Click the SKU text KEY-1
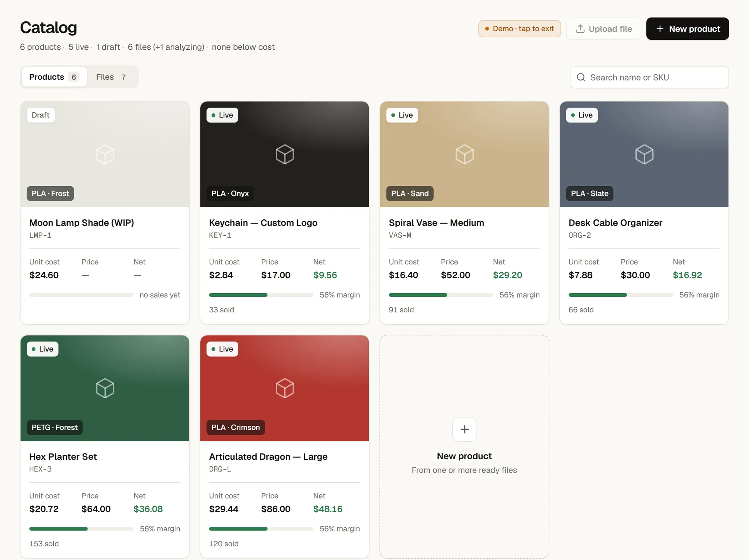Image resolution: width=749 pixels, height=560 pixels. point(220,235)
